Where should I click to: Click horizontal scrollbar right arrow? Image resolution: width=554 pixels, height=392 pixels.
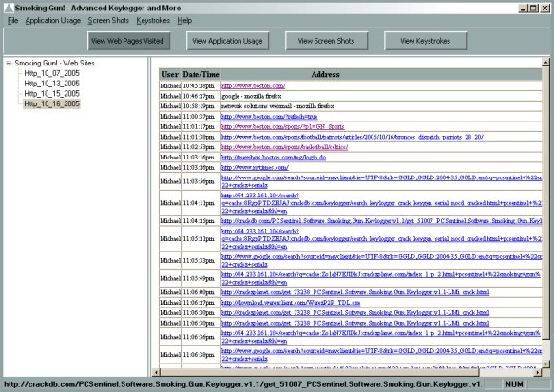(538, 372)
